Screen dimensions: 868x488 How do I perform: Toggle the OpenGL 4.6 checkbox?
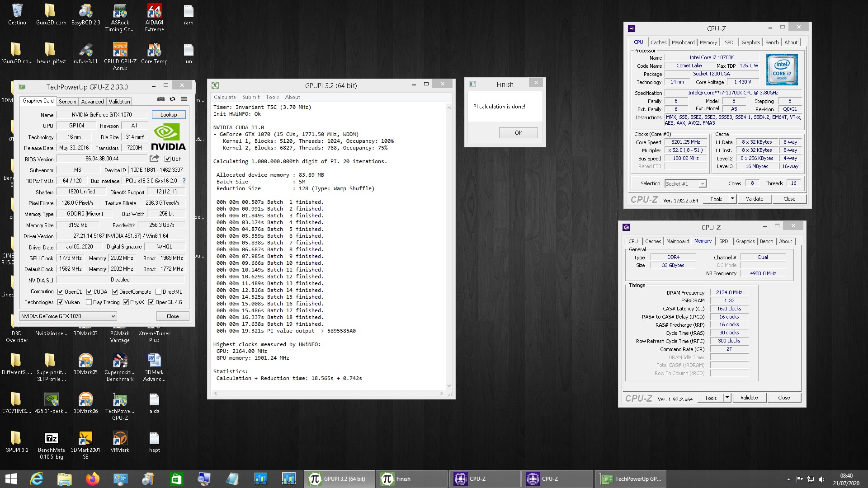pos(151,302)
